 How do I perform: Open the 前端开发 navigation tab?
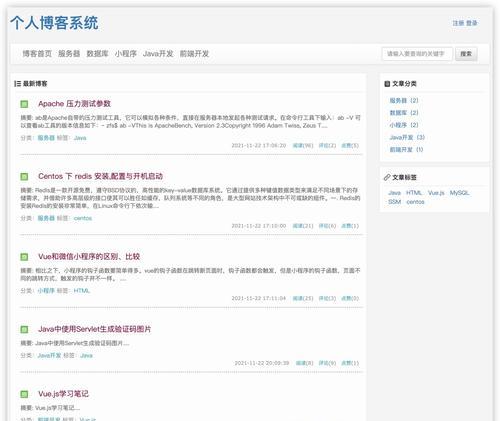194,54
